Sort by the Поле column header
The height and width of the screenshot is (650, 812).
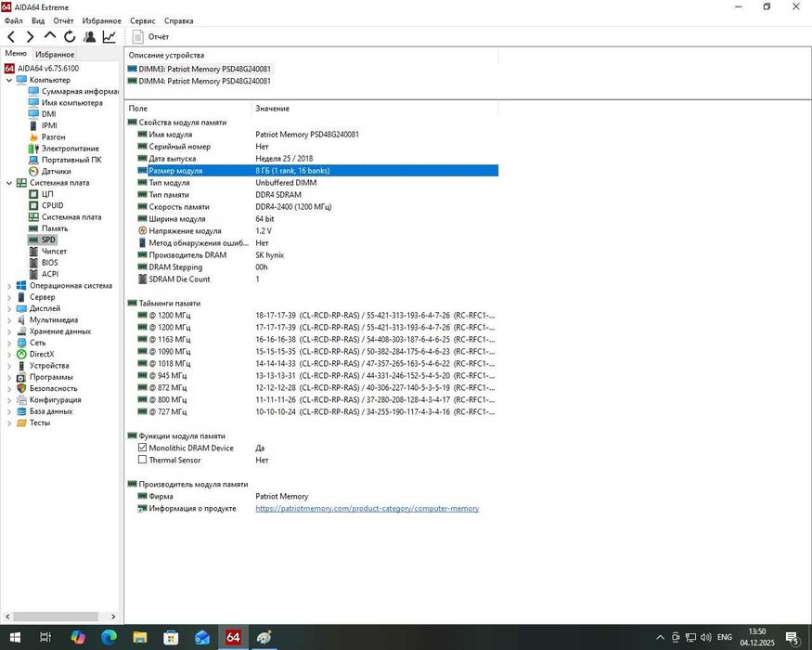tap(188, 109)
